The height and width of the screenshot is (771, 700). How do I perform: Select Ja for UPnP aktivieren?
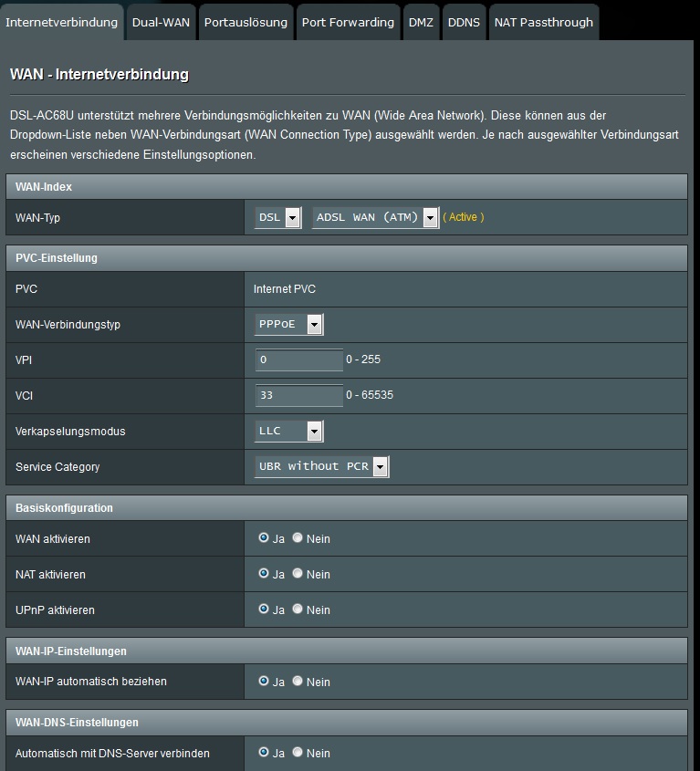coord(264,609)
